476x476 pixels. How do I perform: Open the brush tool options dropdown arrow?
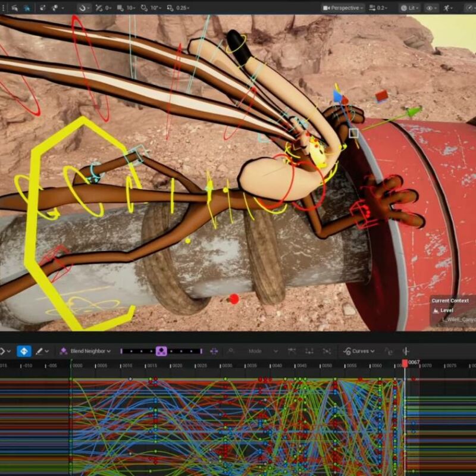[x=47, y=352]
